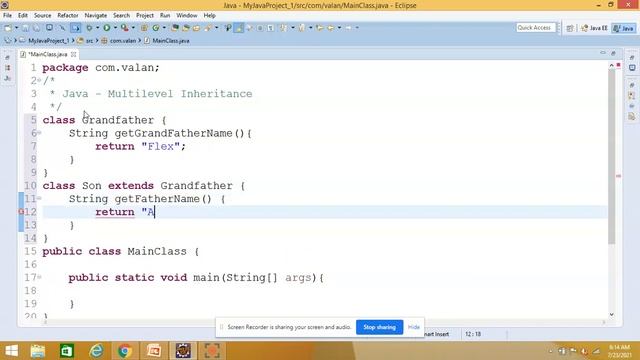
Task: Open the Search menu
Action: tap(121, 16)
